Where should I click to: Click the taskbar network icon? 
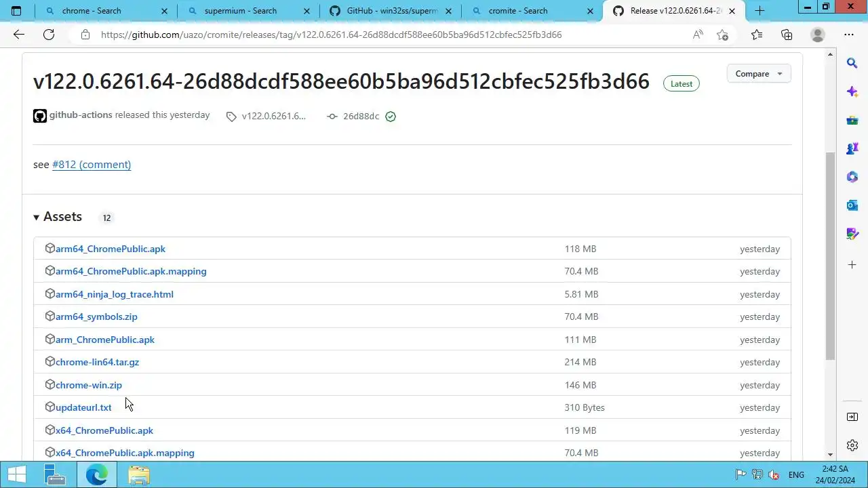click(x=757, y=475)
